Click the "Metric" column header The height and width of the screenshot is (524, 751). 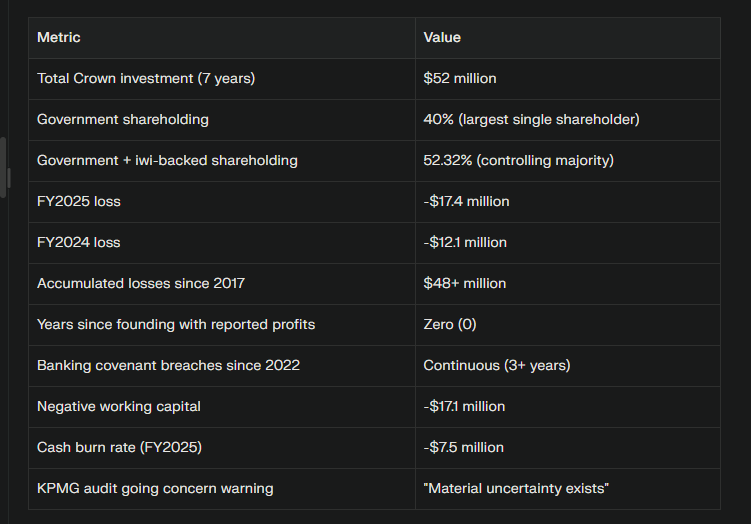59,37
